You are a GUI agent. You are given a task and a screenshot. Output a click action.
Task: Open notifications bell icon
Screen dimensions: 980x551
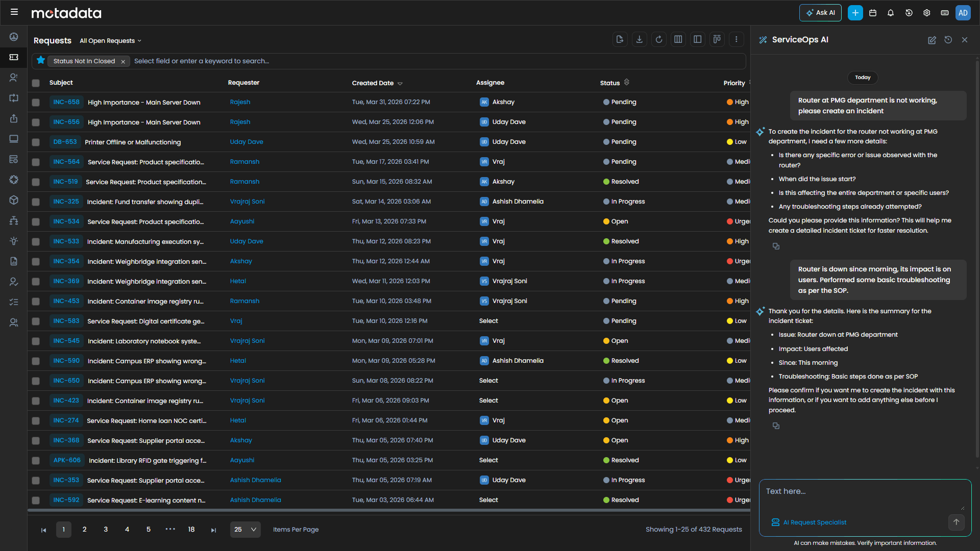891,13
